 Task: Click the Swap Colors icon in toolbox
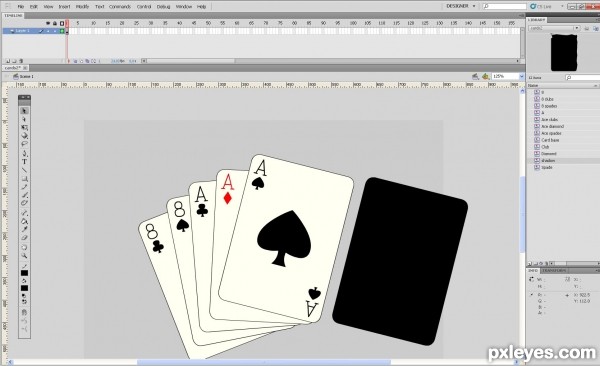point(24,302)
